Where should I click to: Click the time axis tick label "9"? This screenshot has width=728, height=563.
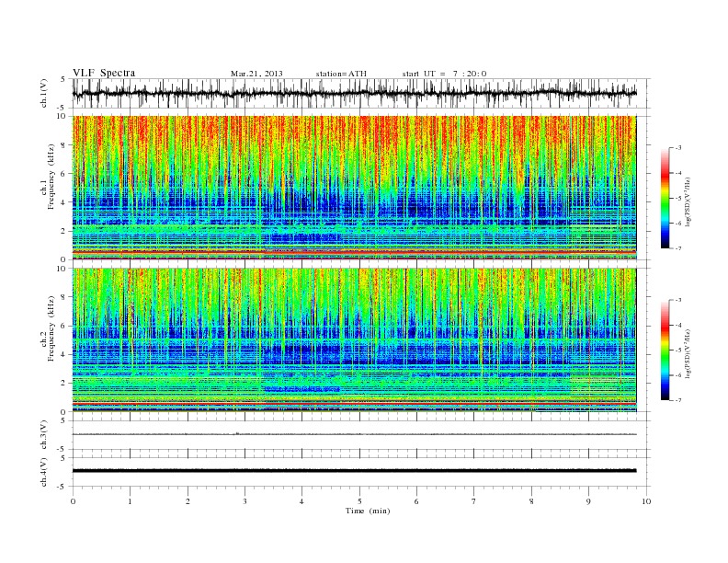588,501
